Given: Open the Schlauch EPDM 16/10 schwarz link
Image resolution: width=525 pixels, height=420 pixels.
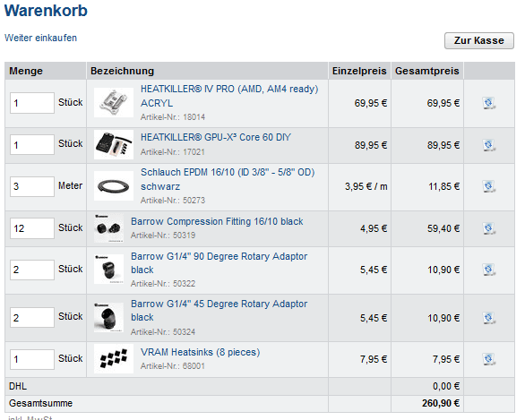Looking at the screenshot, I should tap(228, 179).
